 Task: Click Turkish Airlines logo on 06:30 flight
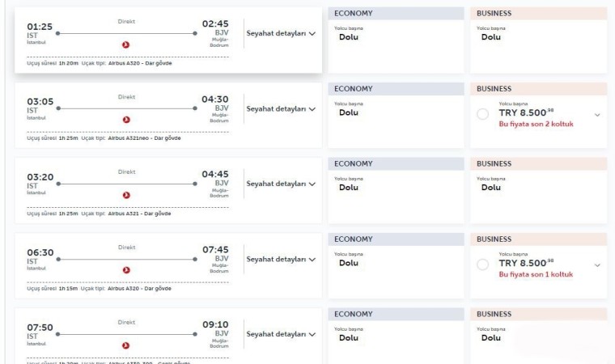click(x=125, y=270)
